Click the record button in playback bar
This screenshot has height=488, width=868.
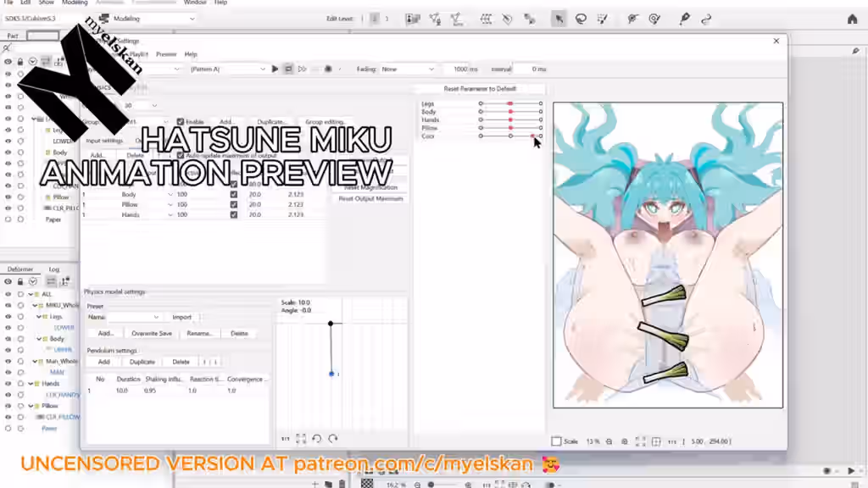[x=328, y=69]
